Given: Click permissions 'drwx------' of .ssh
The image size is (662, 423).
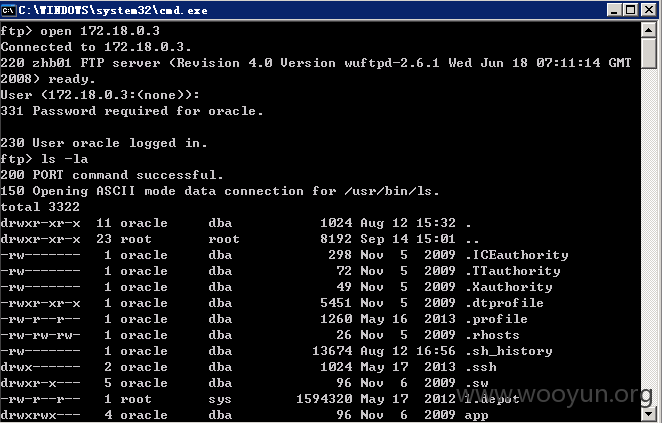Looking at the screenshot, I should click(41, 367).
